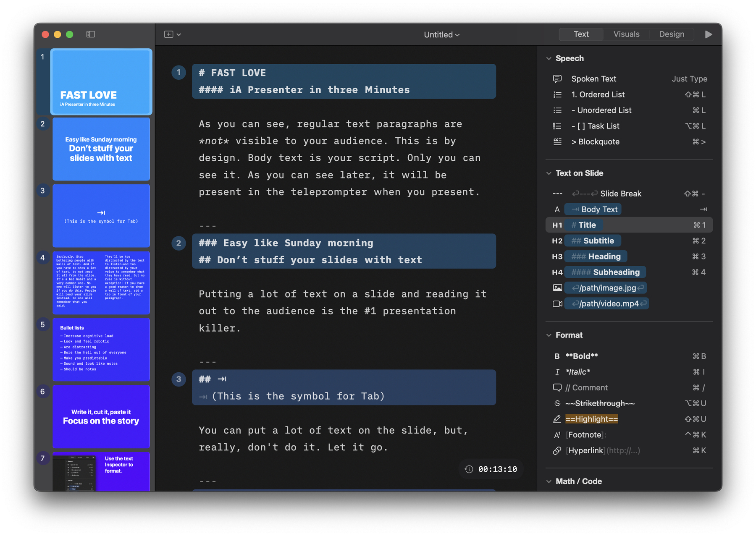
Task: Click slide number 1 badge in editor
Action: pos(178,73)
